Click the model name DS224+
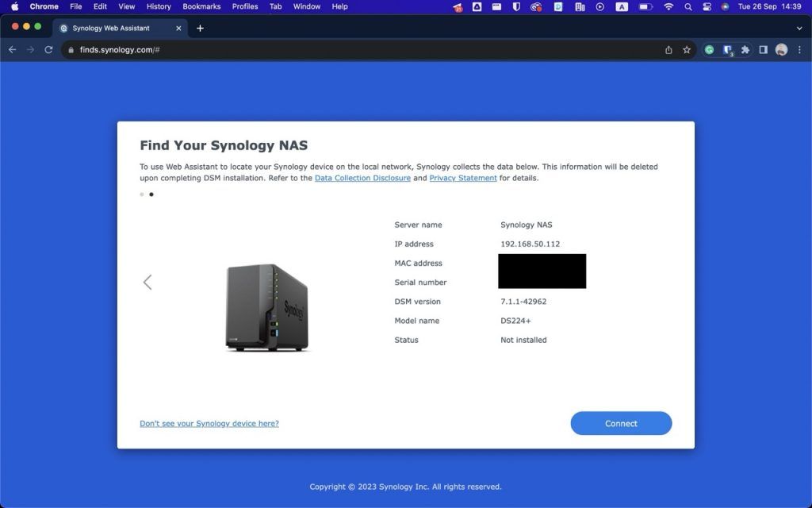This screenshot has height=508, width=812. tap(515, 321)
